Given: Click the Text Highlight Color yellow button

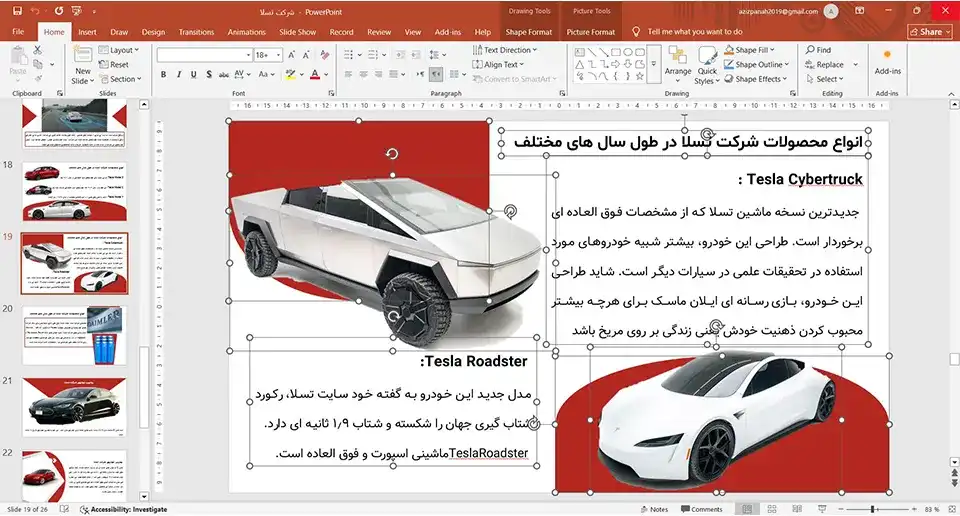Looking at the screenshot, I should [290, 75].
